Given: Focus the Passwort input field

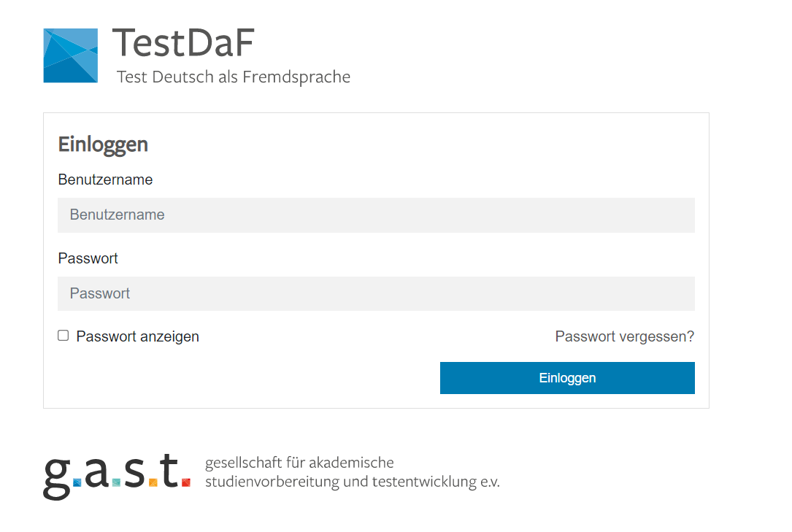Looking at the screenshot, I should tap(376, 293).
